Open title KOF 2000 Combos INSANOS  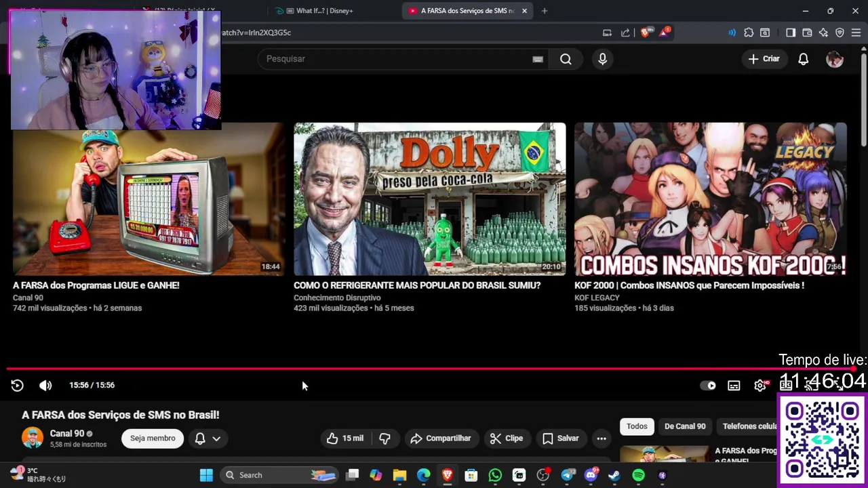(x=689, y=285)
